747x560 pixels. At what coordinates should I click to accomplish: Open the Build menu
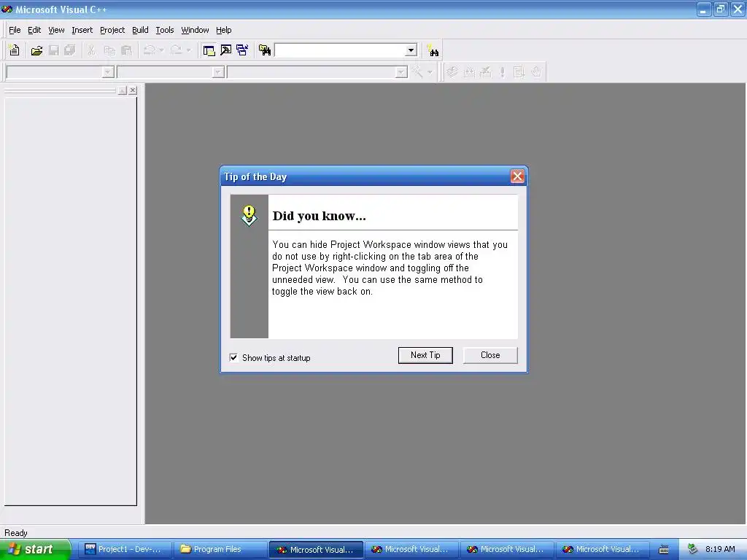click(x=140, y=30)
